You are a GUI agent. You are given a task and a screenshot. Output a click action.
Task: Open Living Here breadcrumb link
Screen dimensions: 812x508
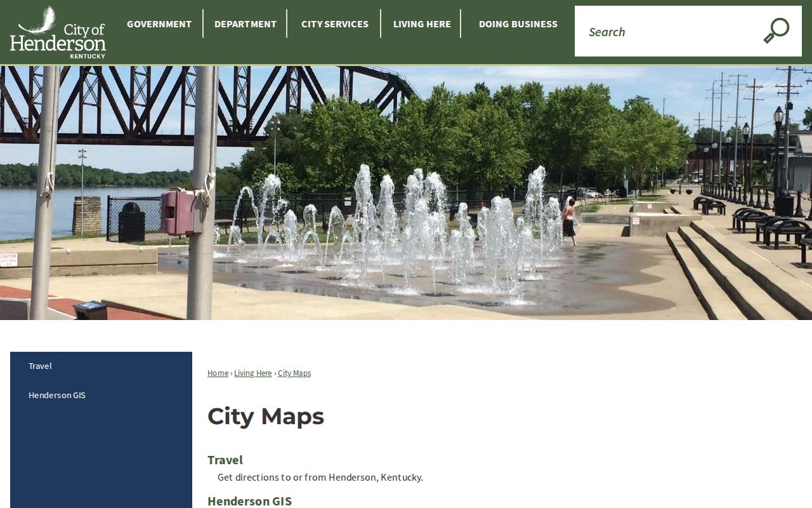(252, 373)
